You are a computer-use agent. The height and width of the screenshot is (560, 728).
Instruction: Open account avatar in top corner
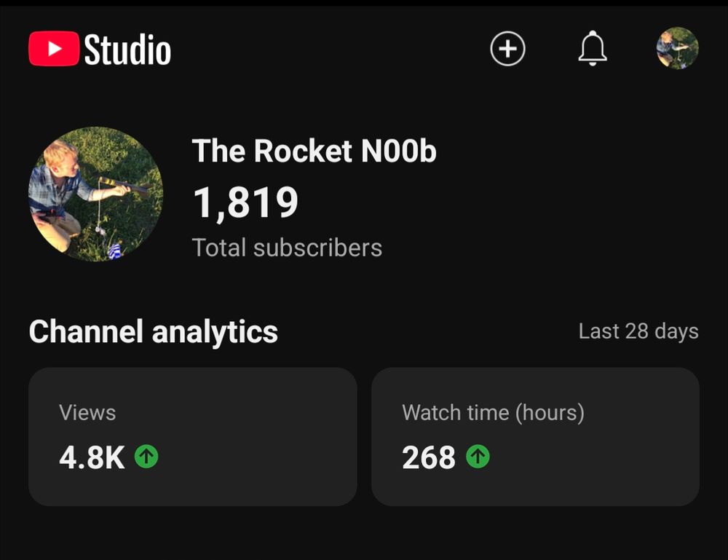(x=677, y=48)
